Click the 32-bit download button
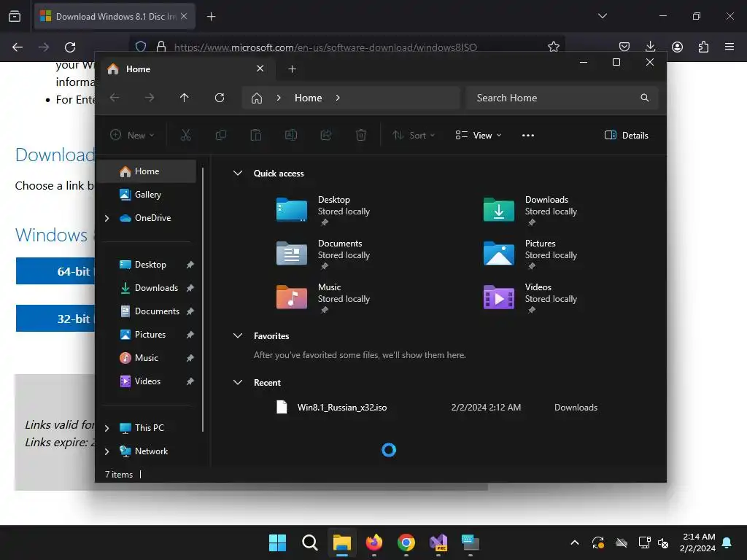This screenshot has height=560, width=747. [55, 318]
